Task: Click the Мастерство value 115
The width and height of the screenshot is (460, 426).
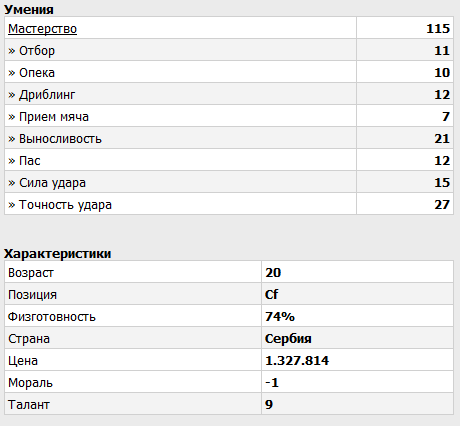Action: (x=438, y=29)
